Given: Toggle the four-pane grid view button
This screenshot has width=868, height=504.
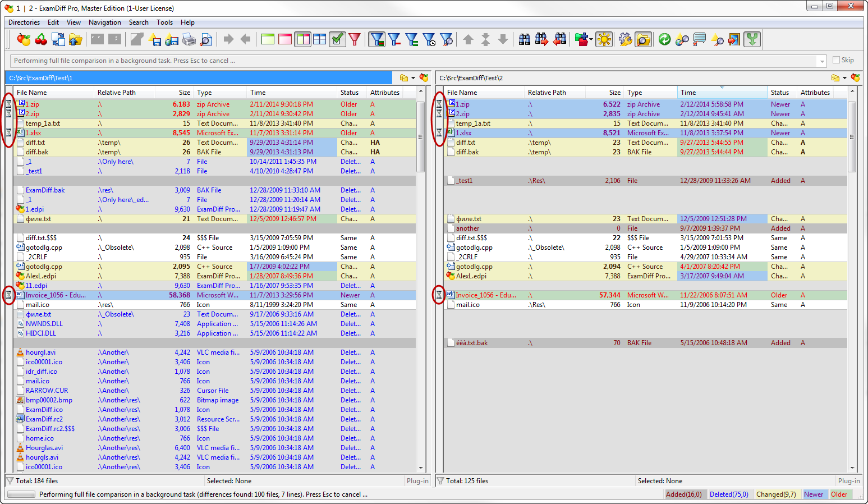Looking at the screenshot, I should tap(320, 39).
